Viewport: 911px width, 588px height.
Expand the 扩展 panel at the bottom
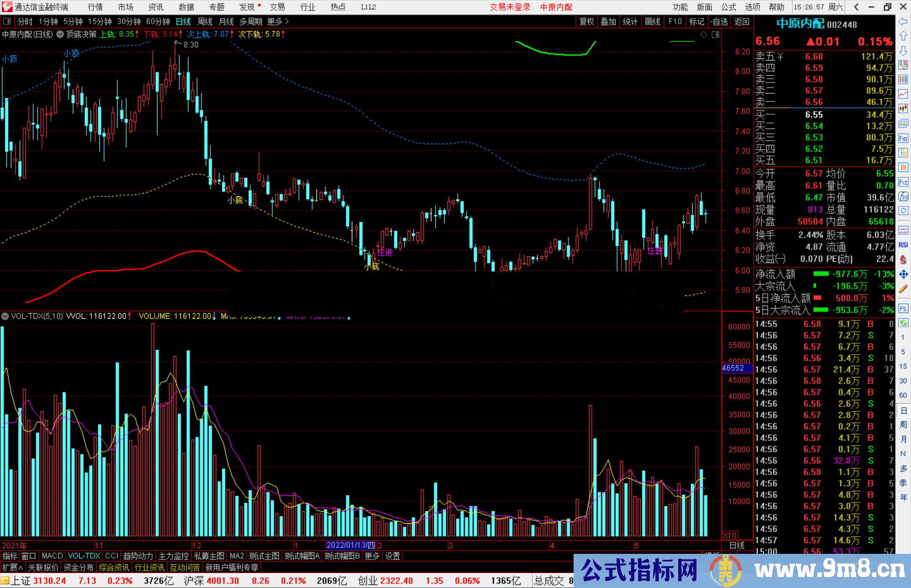point(13,567)
